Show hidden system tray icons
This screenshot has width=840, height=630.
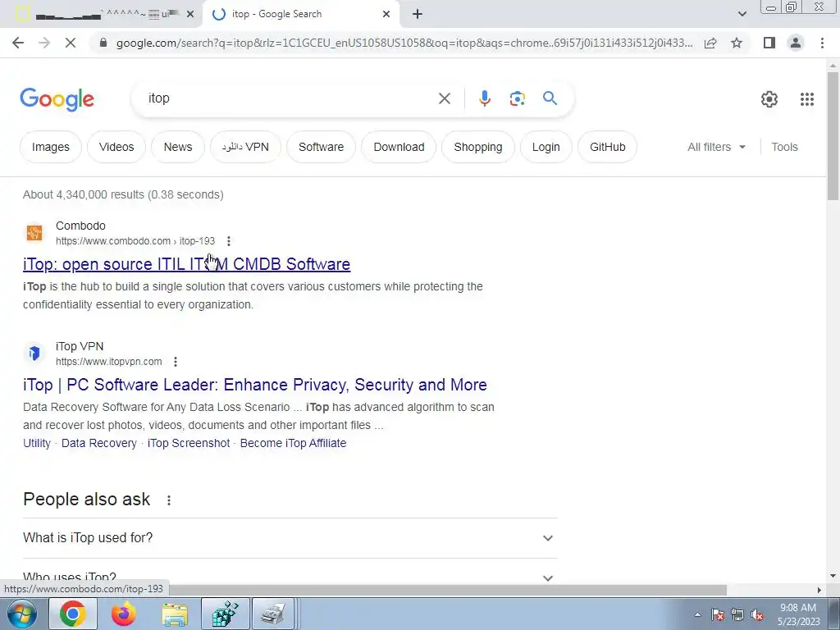click(x=697, y=615)
